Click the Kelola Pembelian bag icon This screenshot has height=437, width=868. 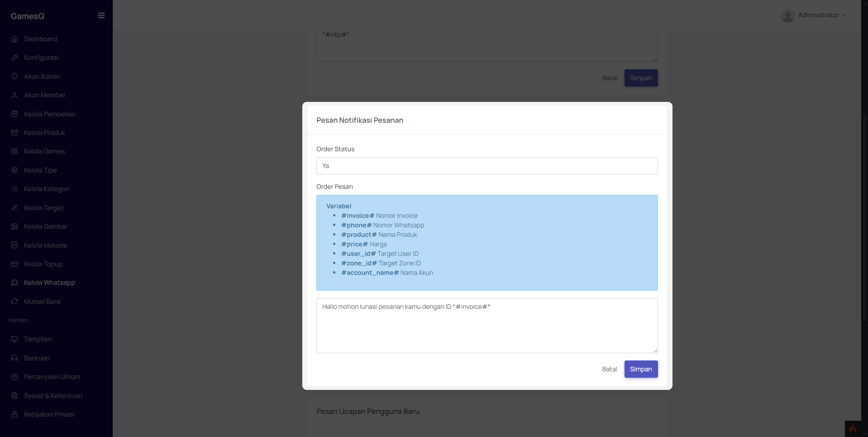pos(14,114)
